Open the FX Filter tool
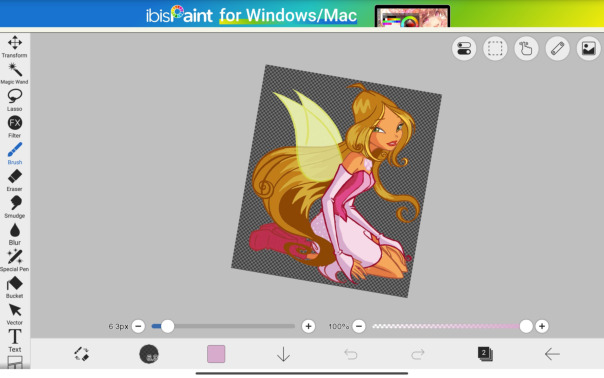 coord(15,127)
